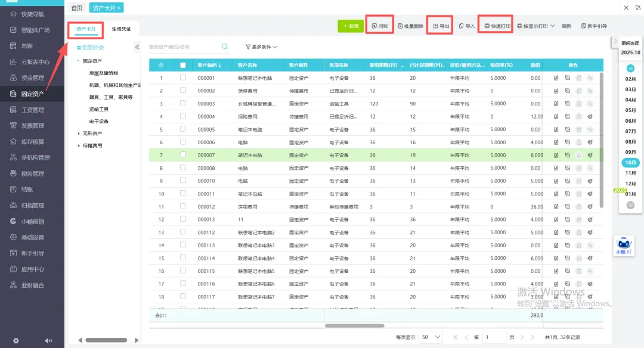Expand the 更多条件 filter dropdown
This screenshot has width=644, height=348.
click(261, 47)
